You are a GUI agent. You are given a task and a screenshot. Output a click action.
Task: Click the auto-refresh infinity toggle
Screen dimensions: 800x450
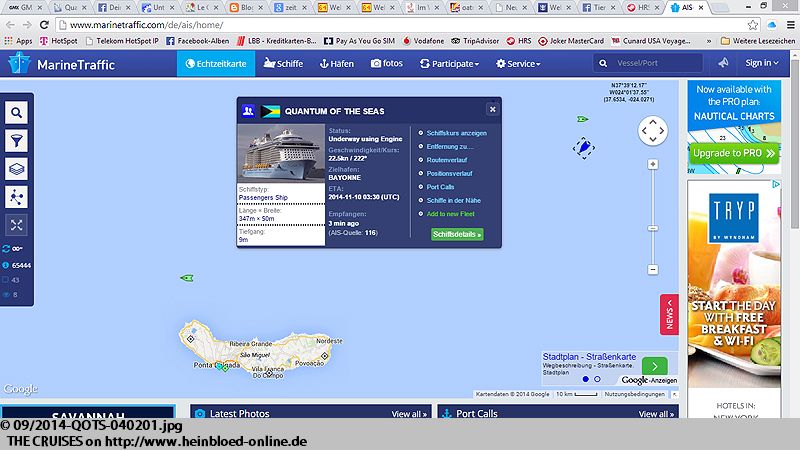click(x=13, y=248)
